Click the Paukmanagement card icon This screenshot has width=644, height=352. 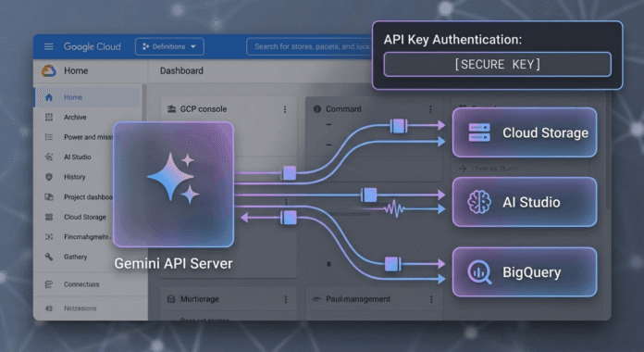[316, 299]
